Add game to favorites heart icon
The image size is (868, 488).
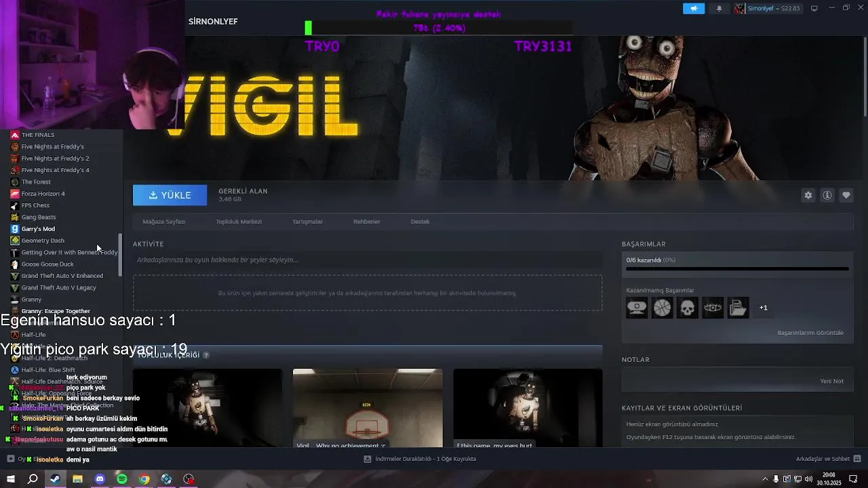pos(846,195)
